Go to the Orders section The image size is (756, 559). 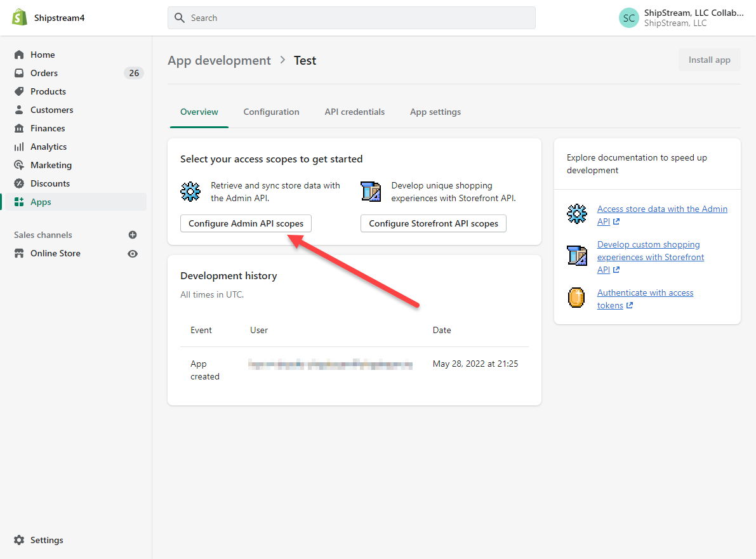(44, 73)
